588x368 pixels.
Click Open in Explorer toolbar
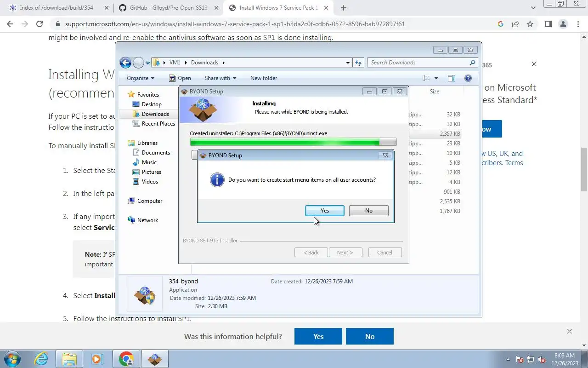(180, 78)
